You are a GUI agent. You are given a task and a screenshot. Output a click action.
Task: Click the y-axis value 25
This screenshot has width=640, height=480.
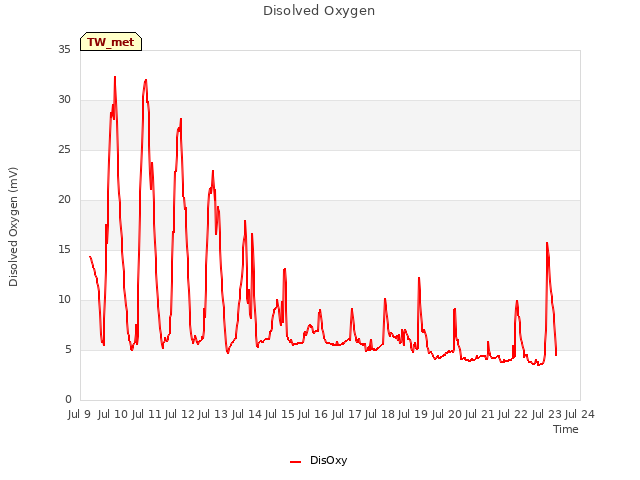(64, 149)
